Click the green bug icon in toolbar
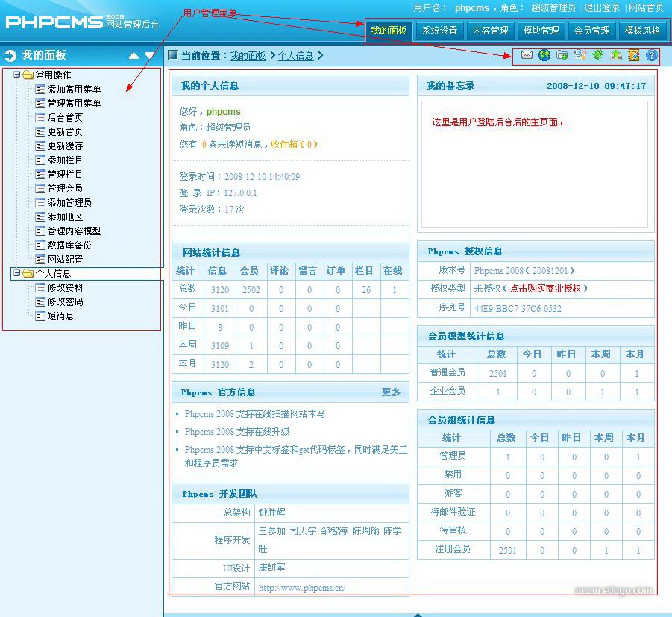This screenshot has height=617, width=672. pos(598,55)
